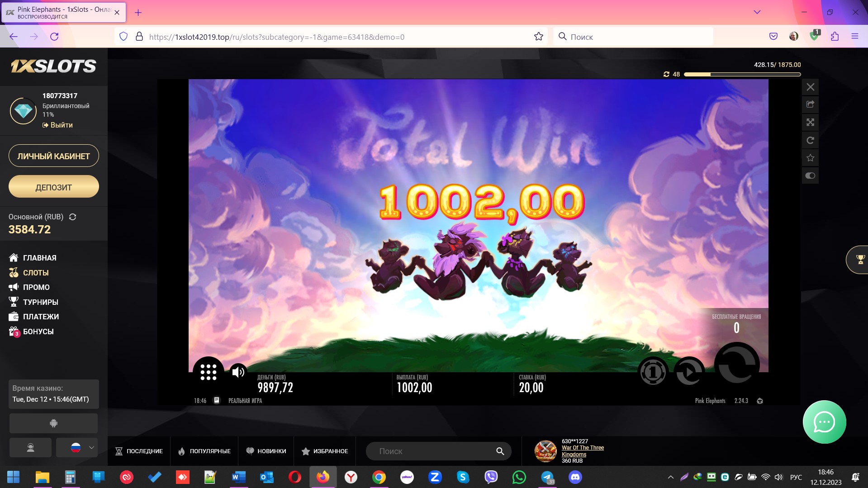Switch input language РУС
Viewport: 868px width, 488px height.
point(796,477)
